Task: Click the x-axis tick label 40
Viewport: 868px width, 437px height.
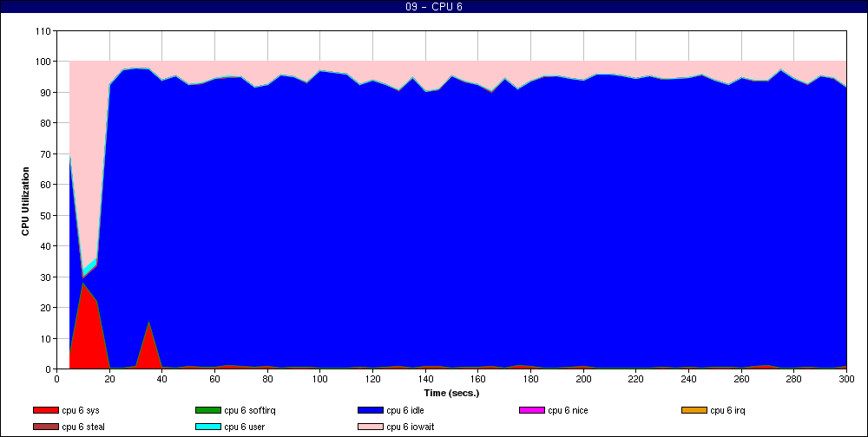Action: coord(162,379)
